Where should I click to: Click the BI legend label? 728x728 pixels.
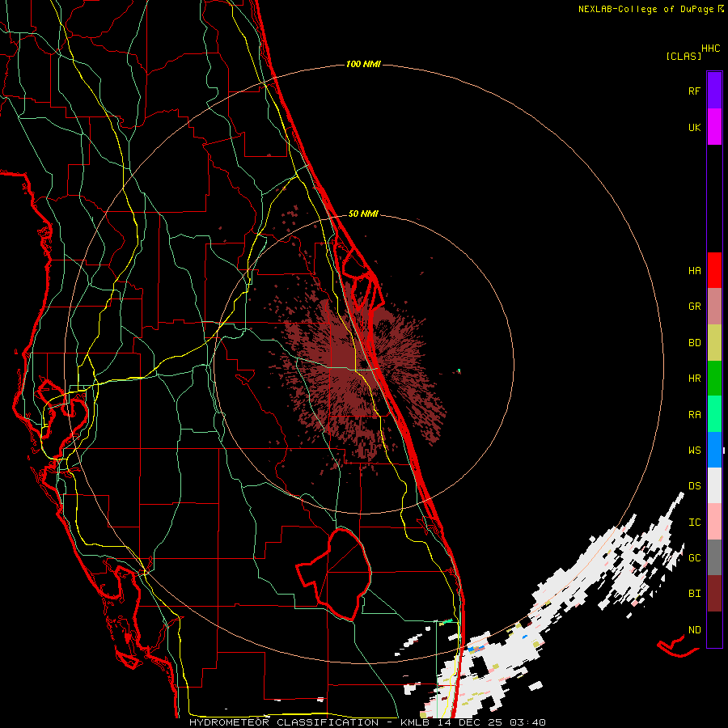pyautogui.click(x=694, y=594)
